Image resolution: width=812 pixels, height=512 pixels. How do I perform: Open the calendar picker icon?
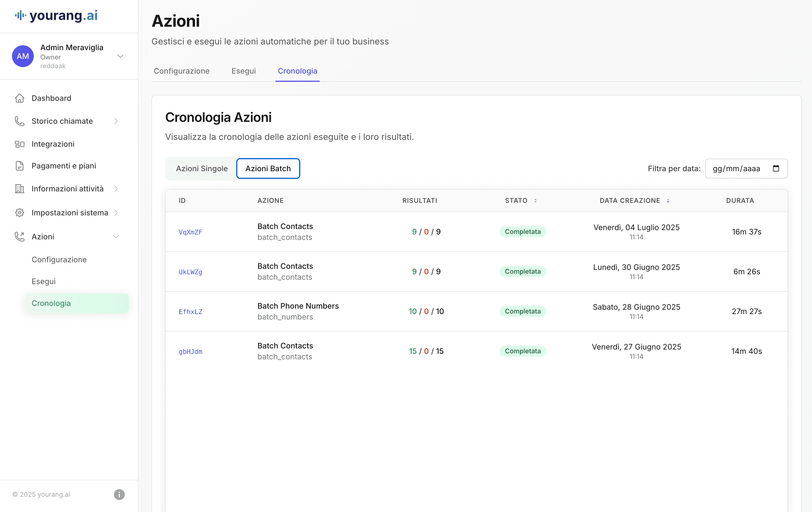775,168
